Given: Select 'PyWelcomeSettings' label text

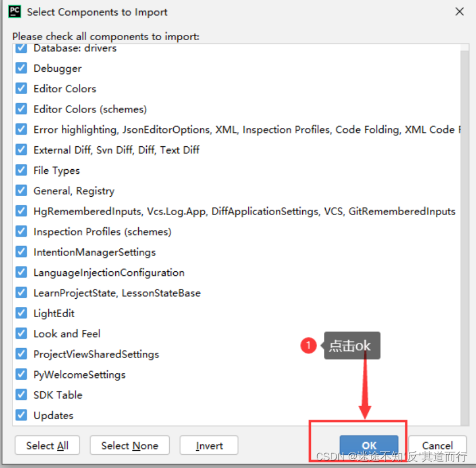Looking at the screenshot, I should pyautogui.click(x=79, y=375).
